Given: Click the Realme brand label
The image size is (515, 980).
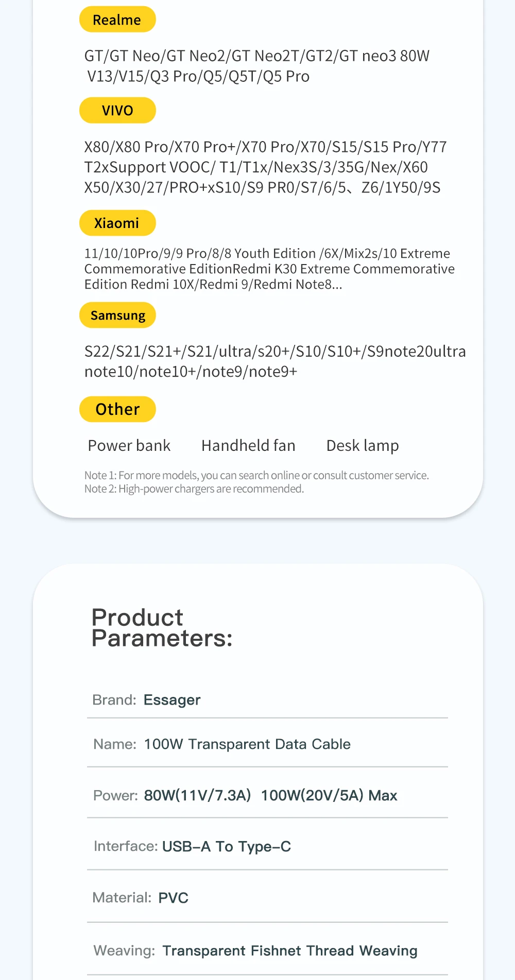Looking at the screenshot, I should pyautogui.click(x=117, y=20).
